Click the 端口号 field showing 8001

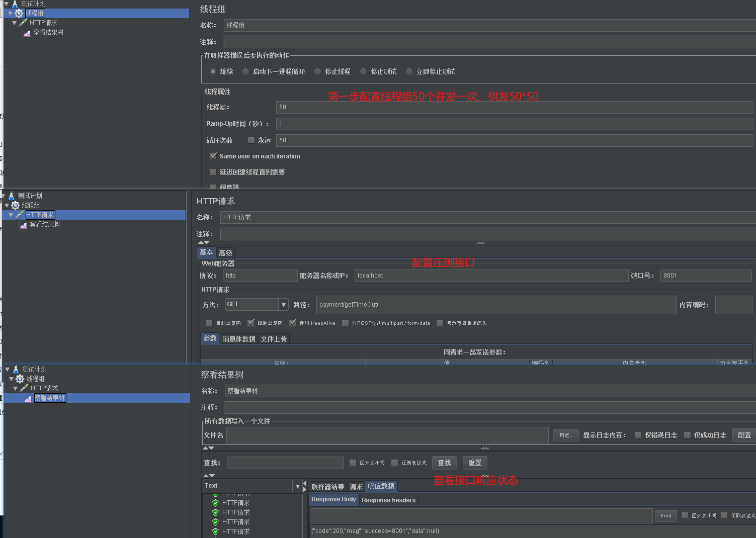click(706, 276)
